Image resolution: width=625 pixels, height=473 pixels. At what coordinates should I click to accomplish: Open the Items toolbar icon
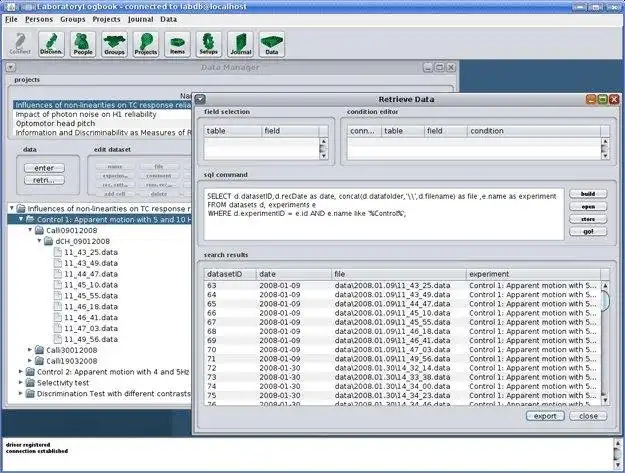point(177,44)
